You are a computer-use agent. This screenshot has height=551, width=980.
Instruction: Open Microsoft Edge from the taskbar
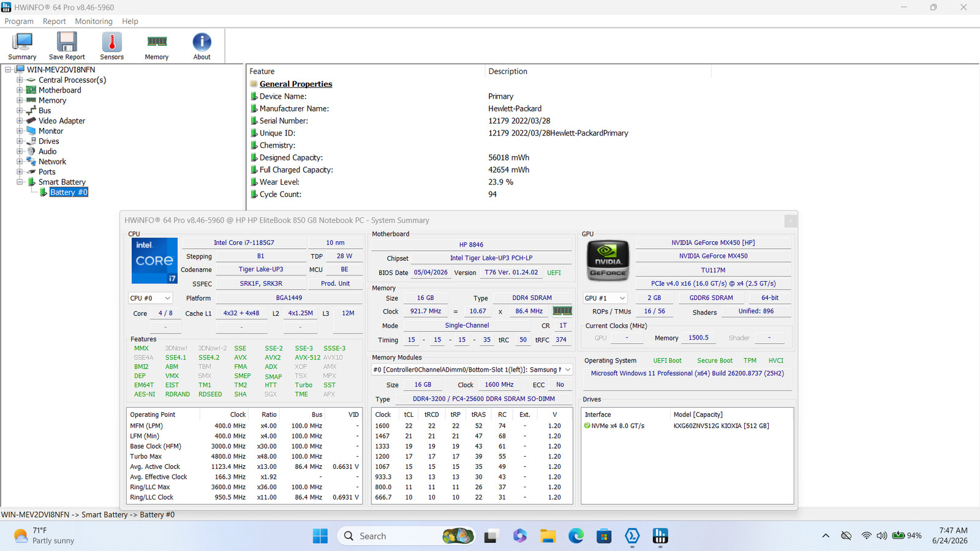tap(576, 536)
